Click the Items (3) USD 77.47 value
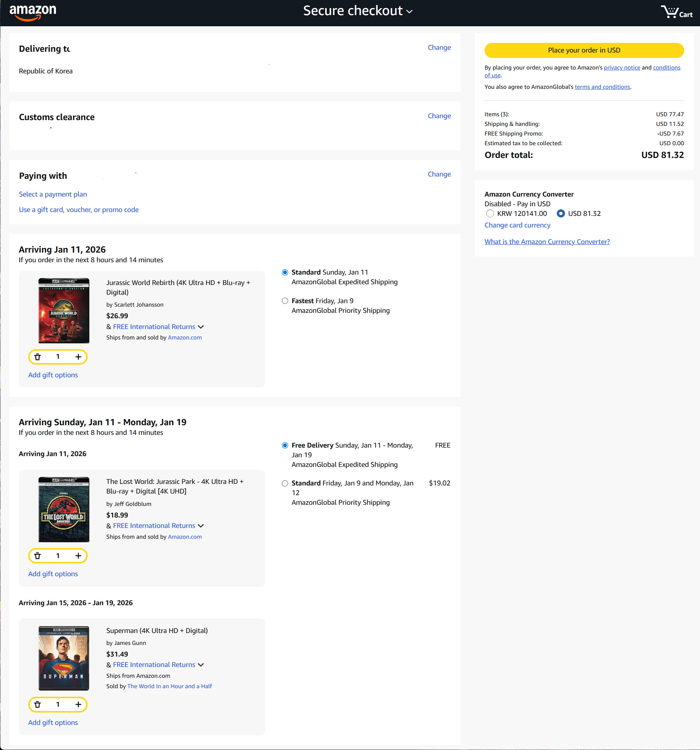 pyautogui.click(x=670, y=114)
